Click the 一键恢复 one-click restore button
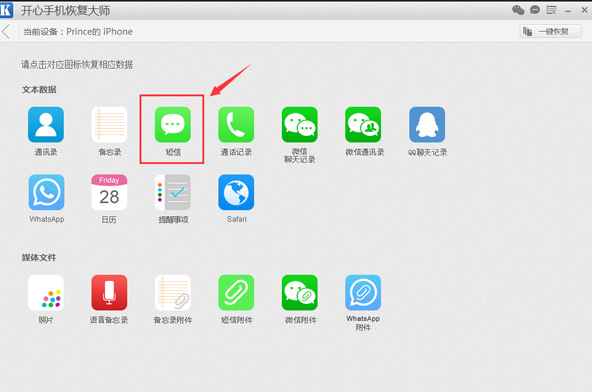Viewport: 592px width, 392px height. pyautogui.click(x=550, y=31)
